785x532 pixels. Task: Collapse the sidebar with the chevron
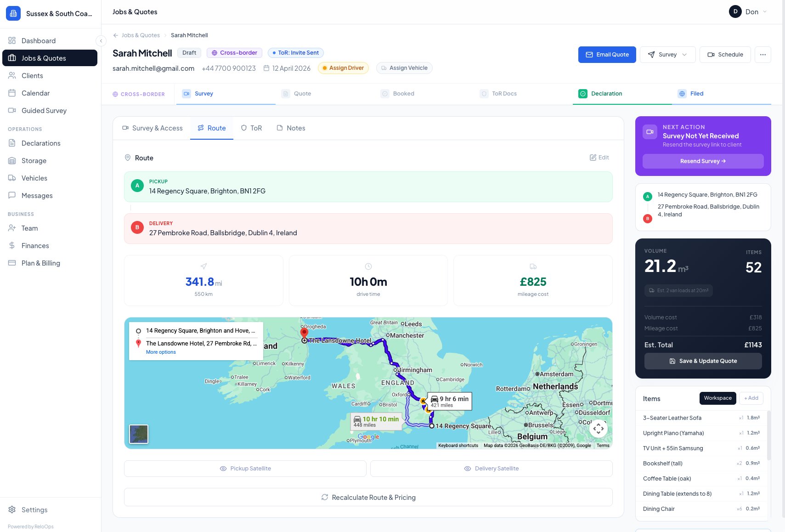[101, 41]
